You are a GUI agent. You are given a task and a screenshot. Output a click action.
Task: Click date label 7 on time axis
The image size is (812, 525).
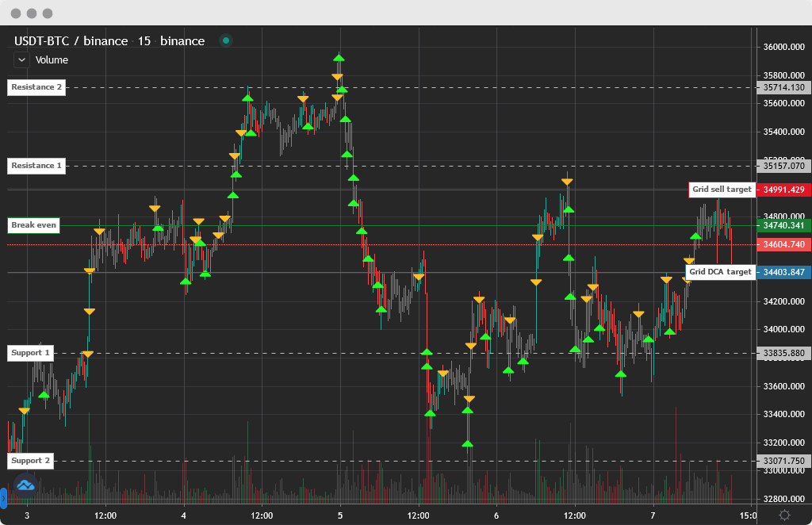[653, 515]
